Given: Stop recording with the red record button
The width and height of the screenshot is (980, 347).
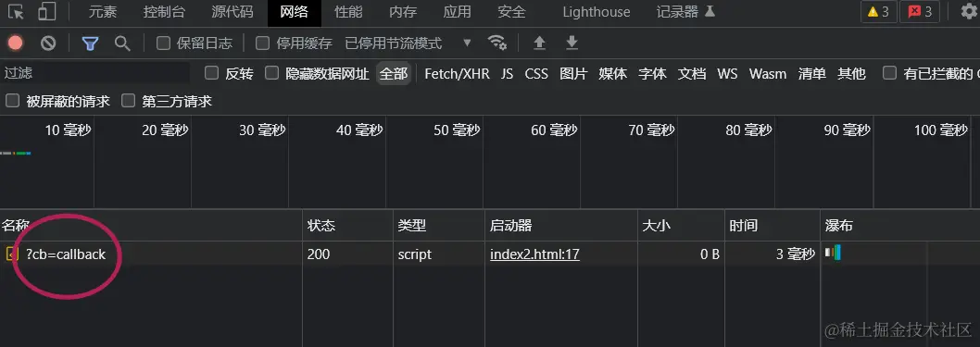Looking at the screenshot, I should (x=16, y=43).
